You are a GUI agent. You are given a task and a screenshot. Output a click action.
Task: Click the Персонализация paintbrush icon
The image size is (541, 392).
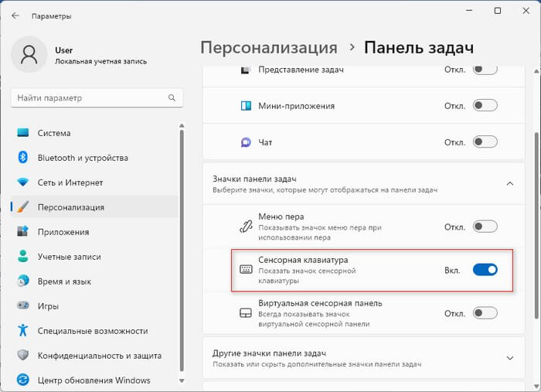[x=22, y=207]
